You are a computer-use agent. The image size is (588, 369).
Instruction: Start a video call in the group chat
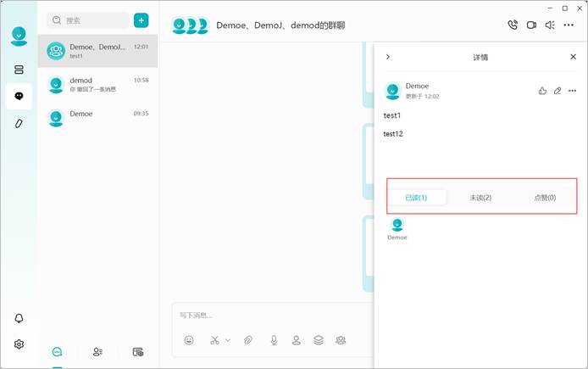pos(531,25)
